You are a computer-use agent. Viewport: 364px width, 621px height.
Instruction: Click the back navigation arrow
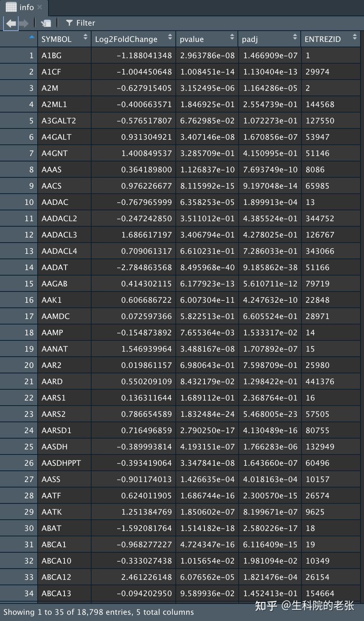[x=10, y=23]
